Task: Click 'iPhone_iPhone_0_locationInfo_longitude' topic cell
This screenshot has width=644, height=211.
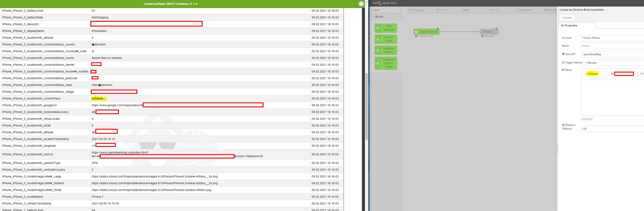Action: point(45,146)
